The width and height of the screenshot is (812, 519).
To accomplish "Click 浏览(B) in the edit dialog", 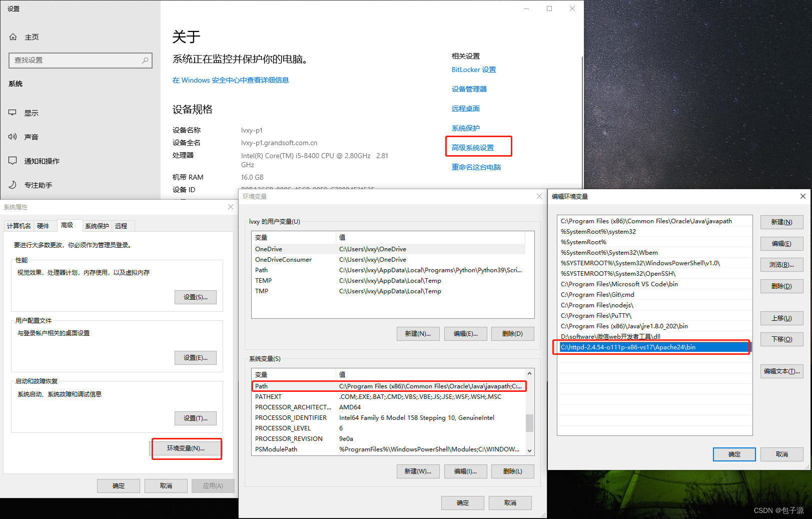I will click(x=781, y=264).
